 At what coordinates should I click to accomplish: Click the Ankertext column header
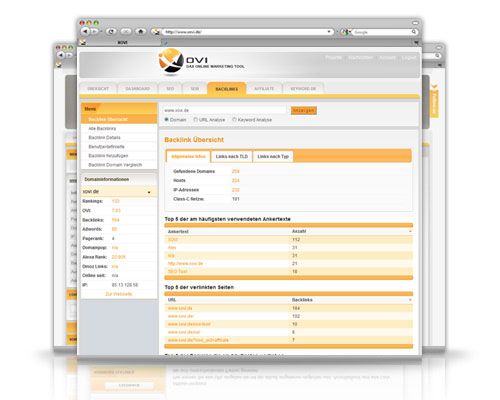coord(178,231)
